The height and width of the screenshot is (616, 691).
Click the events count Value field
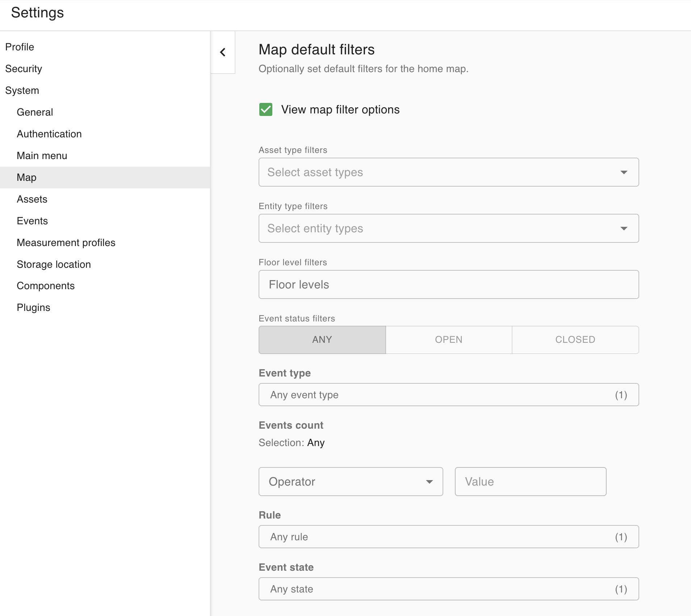(x=530, y=482)
